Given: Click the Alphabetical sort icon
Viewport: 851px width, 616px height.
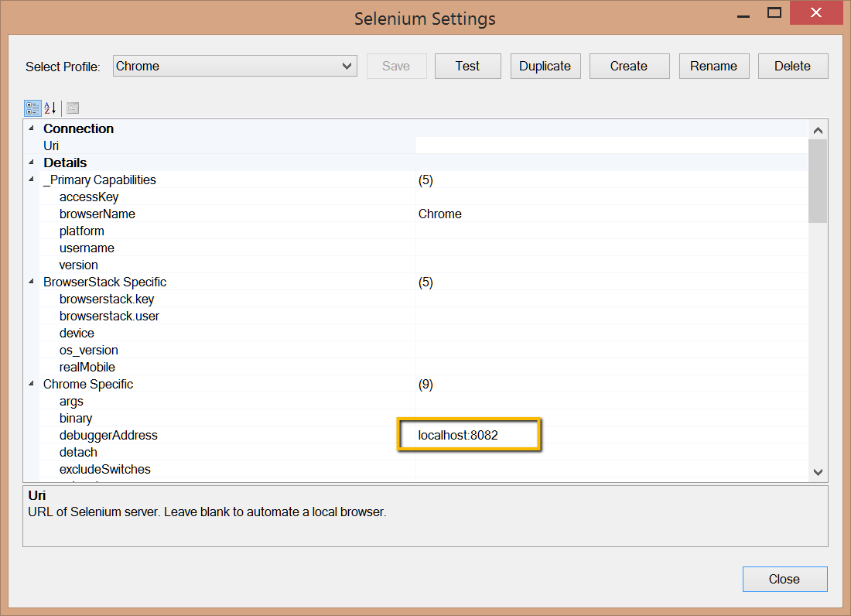Looking at the screenshot, I should [x=50, y=108].
